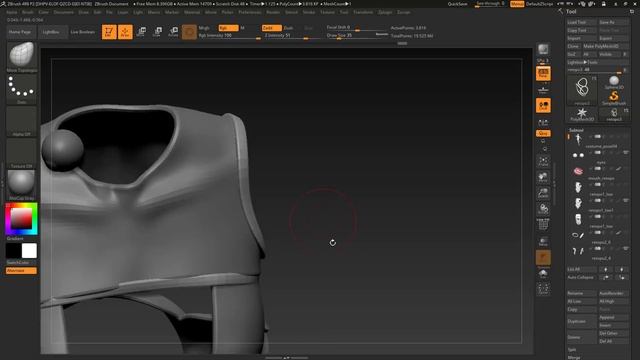The width and height of the screenshot is (640, 360).
Task: Open the Transform menu
Action: pos(363,12)
